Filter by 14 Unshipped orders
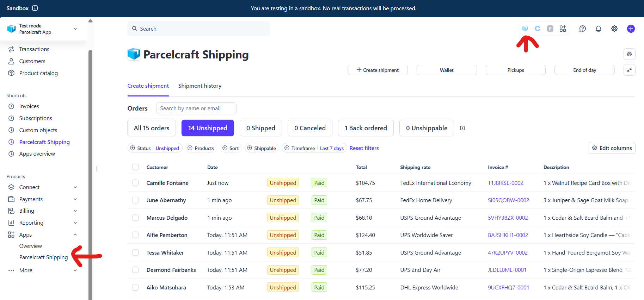This screenshot has height=300, width=644. (208, 128)
